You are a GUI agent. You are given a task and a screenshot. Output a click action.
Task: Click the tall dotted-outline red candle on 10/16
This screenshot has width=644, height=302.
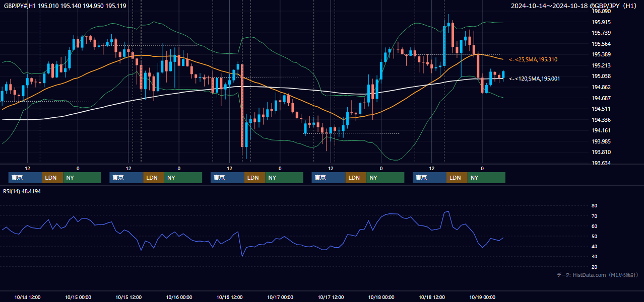coord(242,106)
